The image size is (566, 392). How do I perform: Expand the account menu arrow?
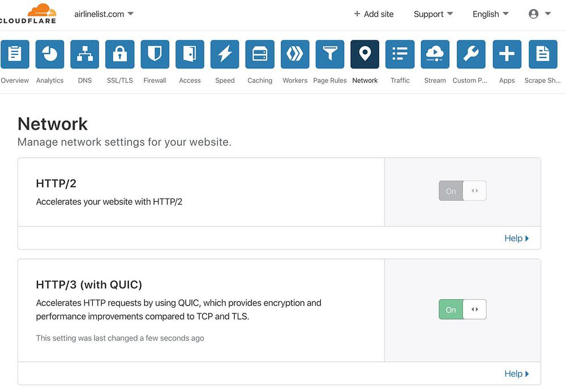[x=548, y=14]
